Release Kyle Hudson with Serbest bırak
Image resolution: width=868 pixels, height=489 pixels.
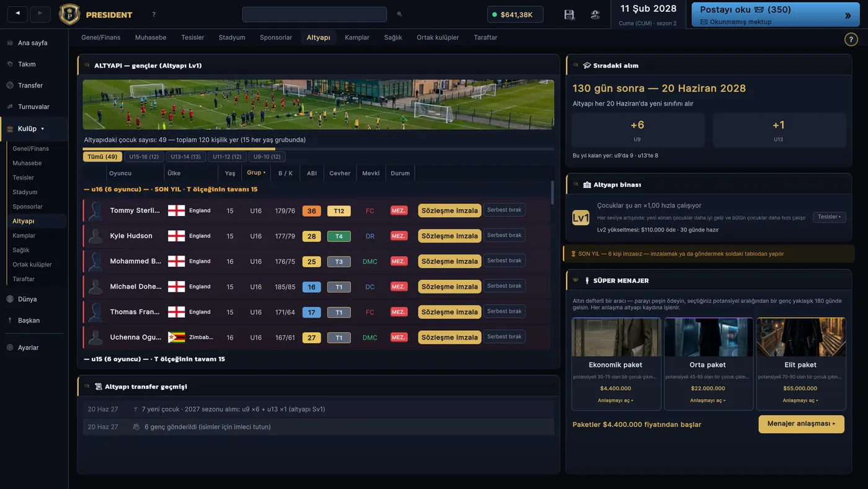504,235
